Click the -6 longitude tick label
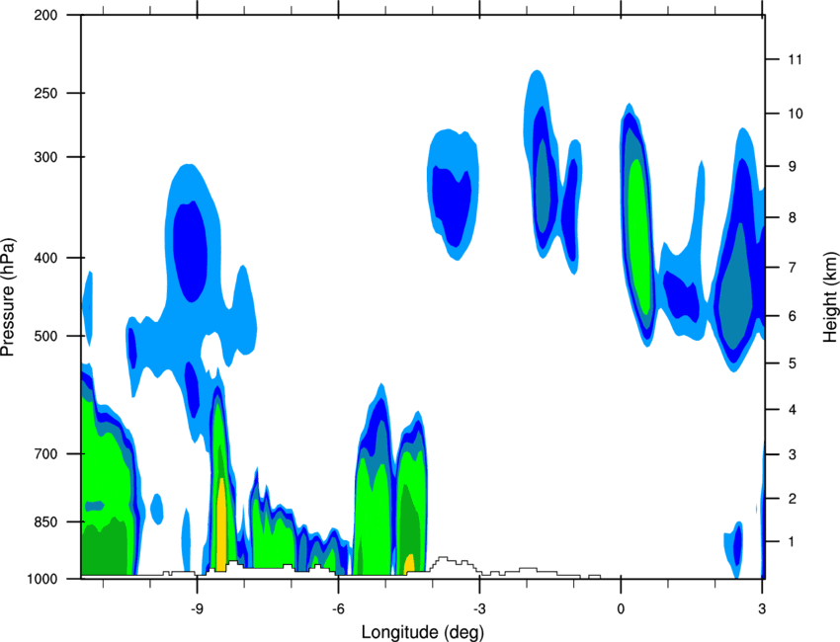 click(x=338, y=609)
